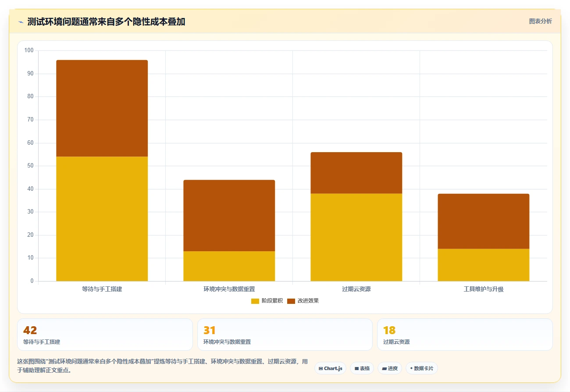Screen dimensions: 570x392
Task: Click the brown bar segment for 过期云资源
Action: click(x=356, y=173)
